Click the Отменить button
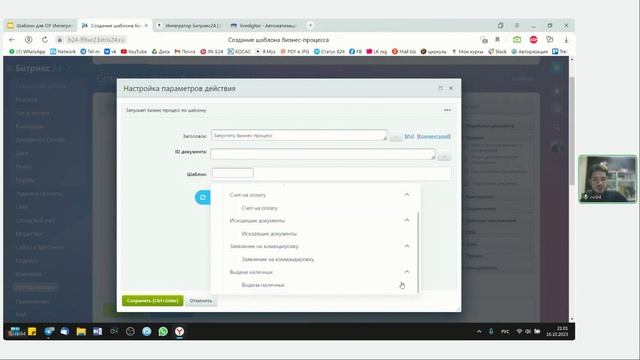This screenshot has width=640, height=360. click(200, 301)
